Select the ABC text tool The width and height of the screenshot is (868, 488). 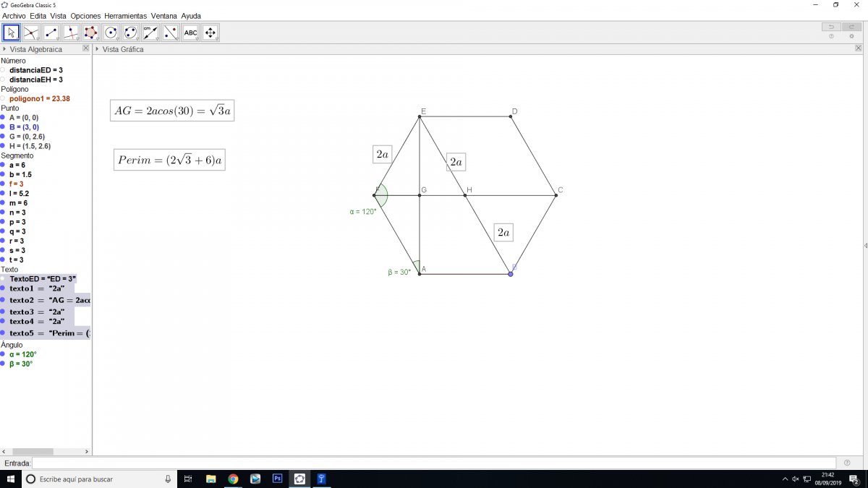pyautogui.click(x=190, y=33)
